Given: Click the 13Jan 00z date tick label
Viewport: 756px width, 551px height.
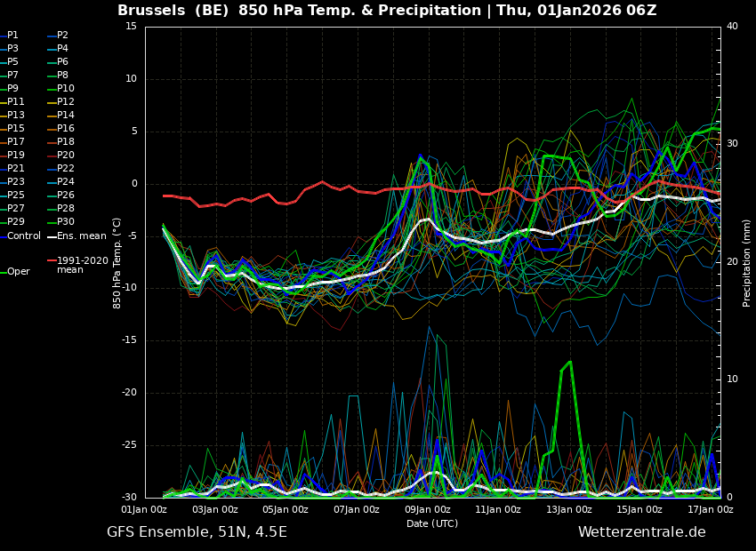Looking at the screenshot, I should 570,509.
